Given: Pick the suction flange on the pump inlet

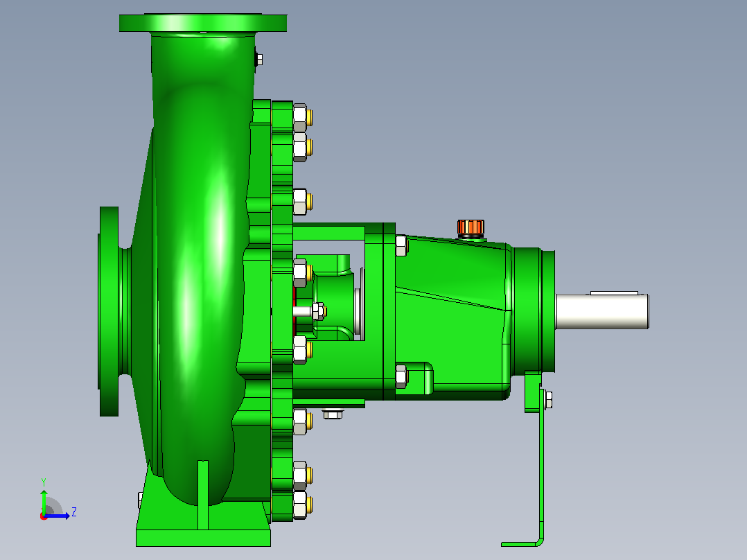Looking at the screenshot, I should [109, 311].
